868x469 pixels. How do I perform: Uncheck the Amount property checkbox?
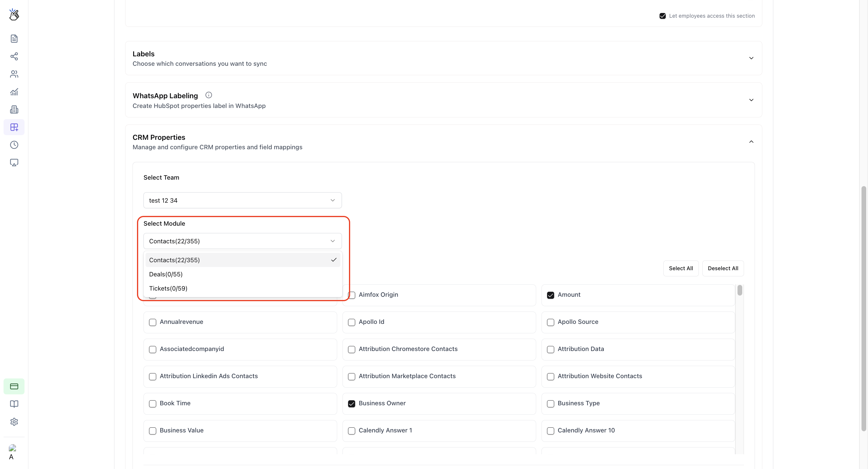(x=550, y=295)
